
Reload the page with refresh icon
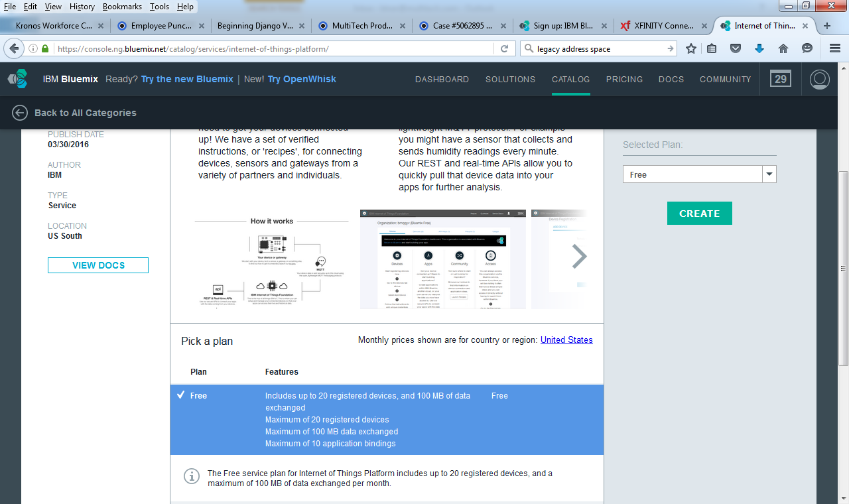[x=504, y=48]
